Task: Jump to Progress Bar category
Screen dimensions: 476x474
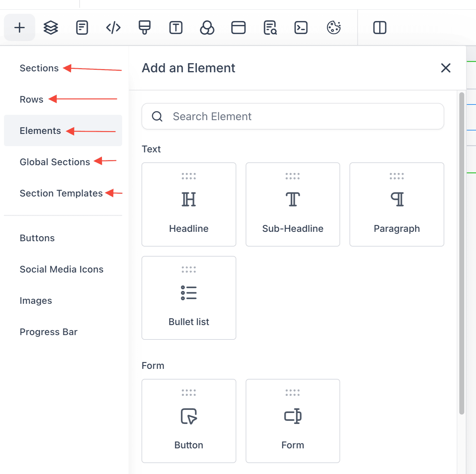Action: tap(48, 332)
